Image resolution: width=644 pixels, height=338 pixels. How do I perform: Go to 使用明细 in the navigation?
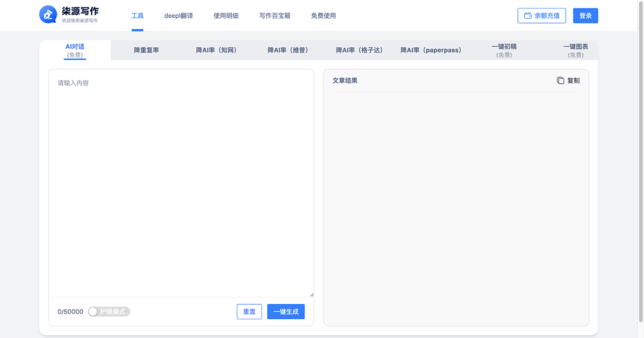pyautogui.click(x=226, y=16)
